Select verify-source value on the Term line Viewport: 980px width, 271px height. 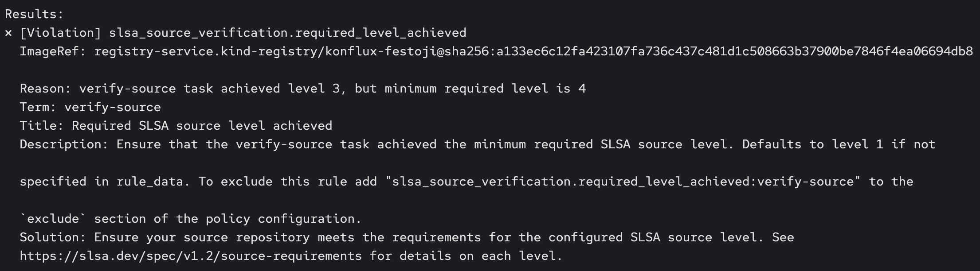pos(113,107)
